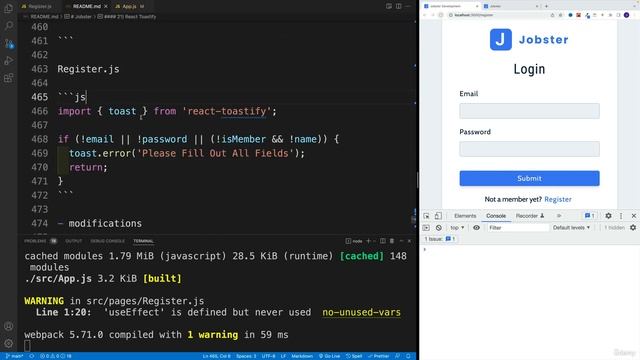This screenshot has height=360, width=640.
Task: Click the 'React Toastify' heading breadcrumb
Action: (x=127, y=17)
